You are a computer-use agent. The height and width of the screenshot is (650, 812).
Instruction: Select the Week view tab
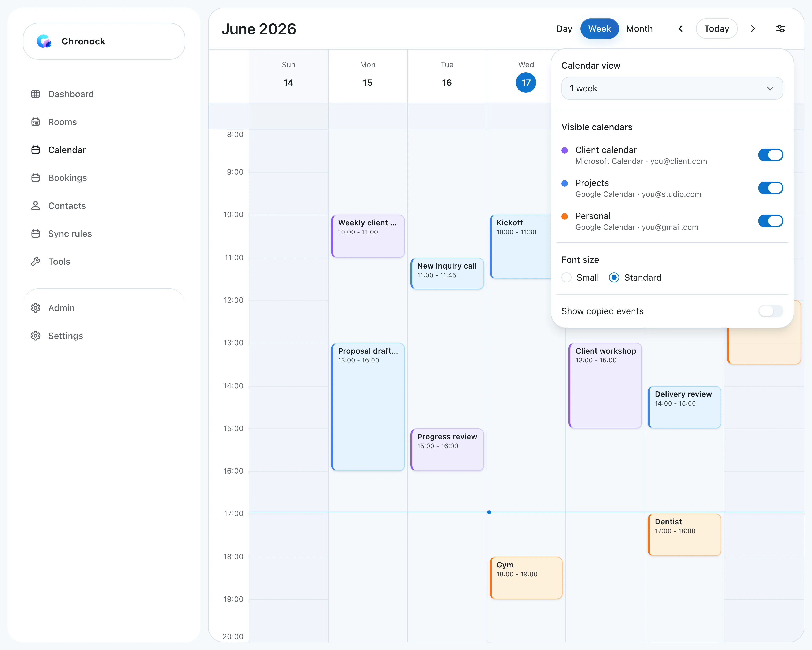599,29
